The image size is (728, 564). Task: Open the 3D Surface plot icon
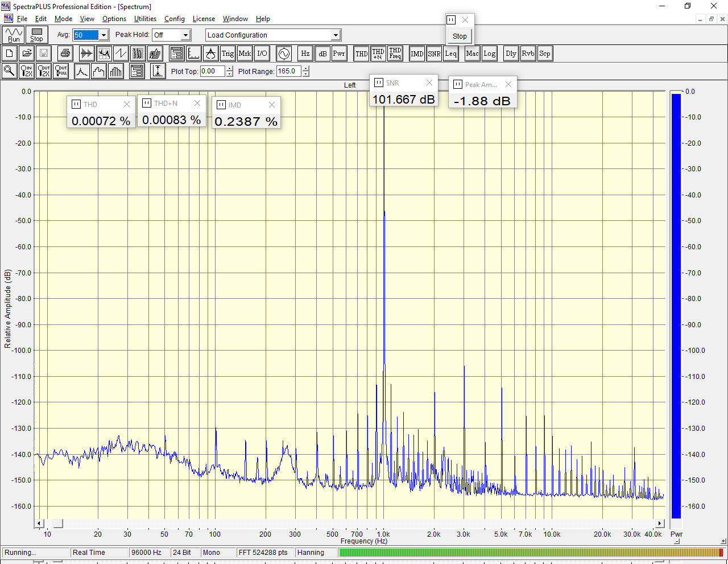155,53
